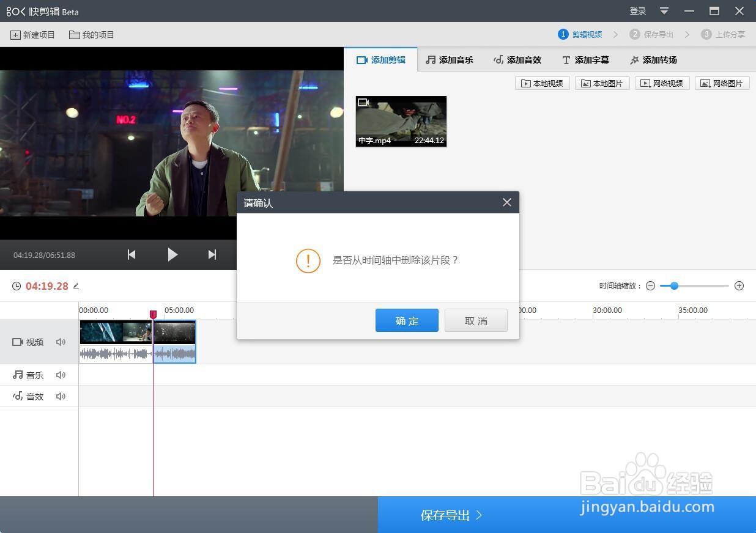This screenshot has width=756, height=533.
Task: Switch to the 添加剪辑 tab
Action: 380,60
